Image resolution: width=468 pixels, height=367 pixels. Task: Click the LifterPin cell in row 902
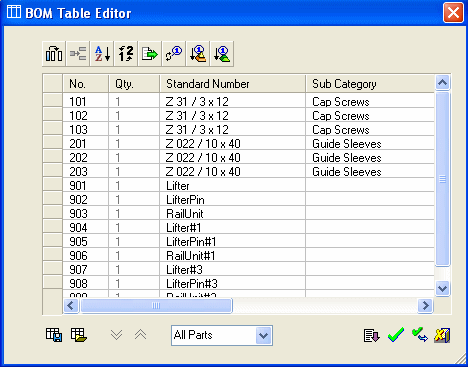pos(233,200)
